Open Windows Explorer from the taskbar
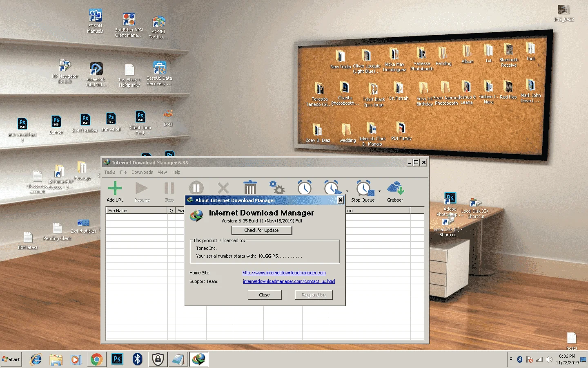Viewport: 588px width, 368px height. [x=56, y=359]
